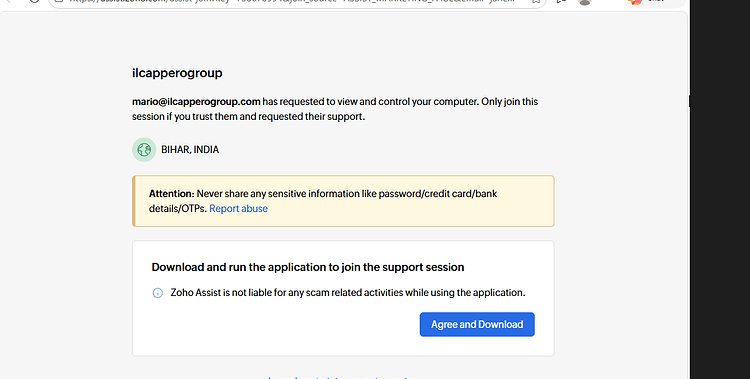Click the icon left of the profile avatar

562,1
